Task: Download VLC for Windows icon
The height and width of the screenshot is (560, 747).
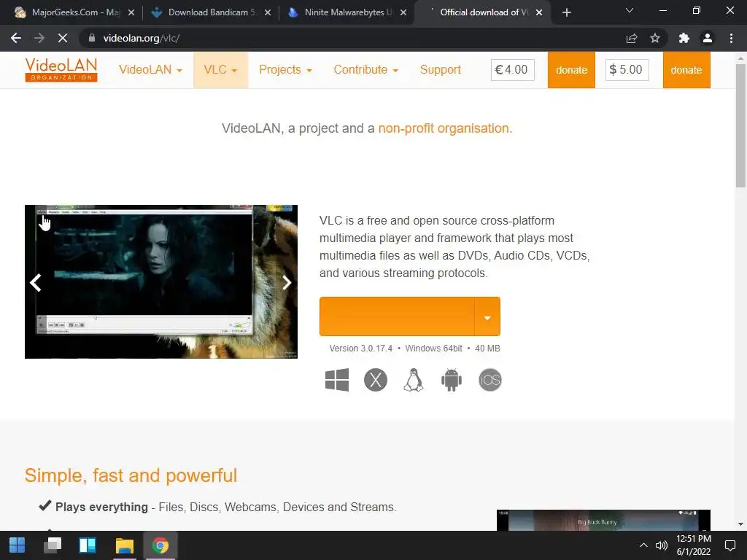Action: tap(337, 380)
